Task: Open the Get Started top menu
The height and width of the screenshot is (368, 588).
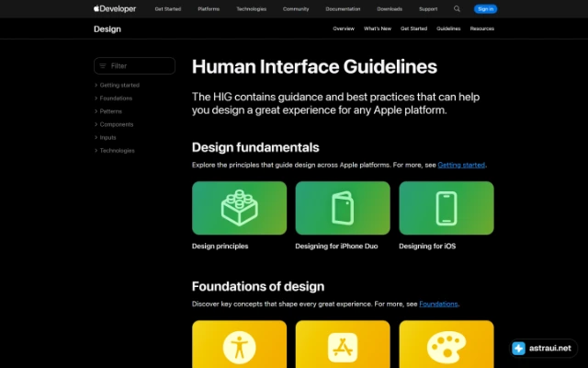Action: [x=167, y=9]
